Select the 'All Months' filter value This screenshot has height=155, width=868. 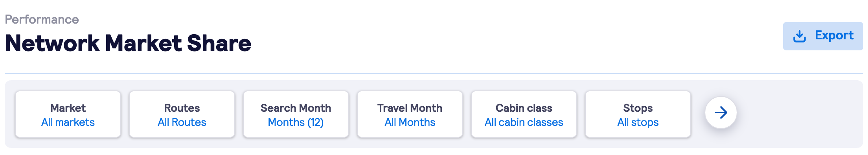(410, 122)
